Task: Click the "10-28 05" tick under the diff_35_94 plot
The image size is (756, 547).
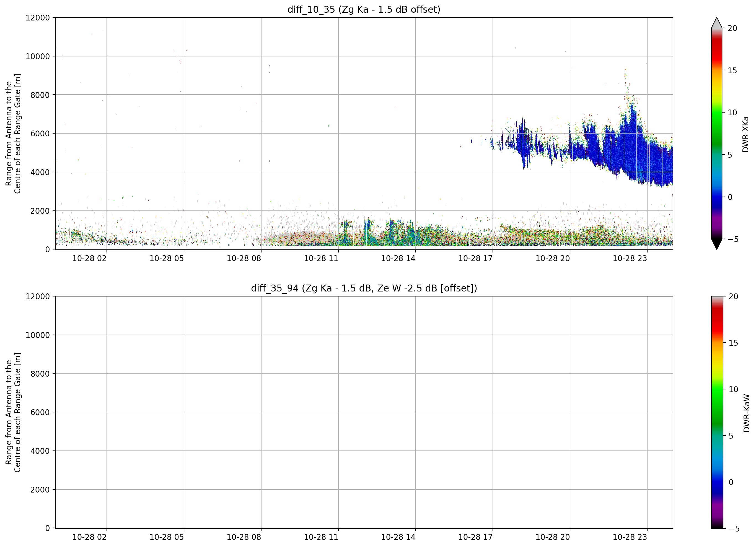Action: [167, 537]
